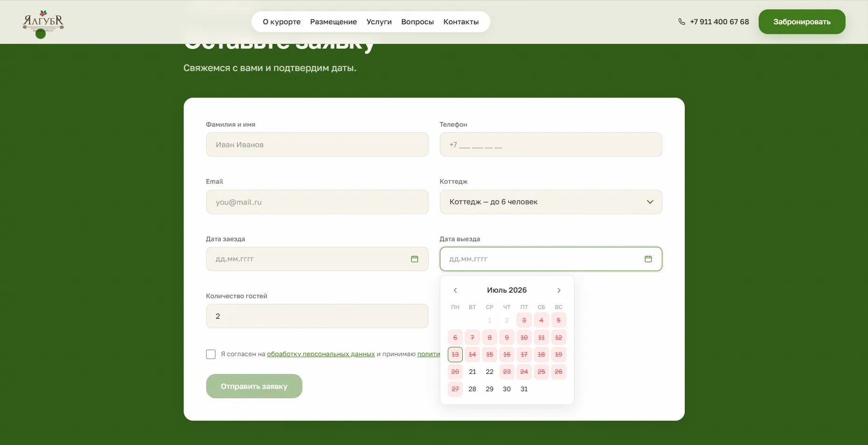Click booked day 23 in calendar
The height and width of the screenshot is (445, 868).
click(507, 372)
